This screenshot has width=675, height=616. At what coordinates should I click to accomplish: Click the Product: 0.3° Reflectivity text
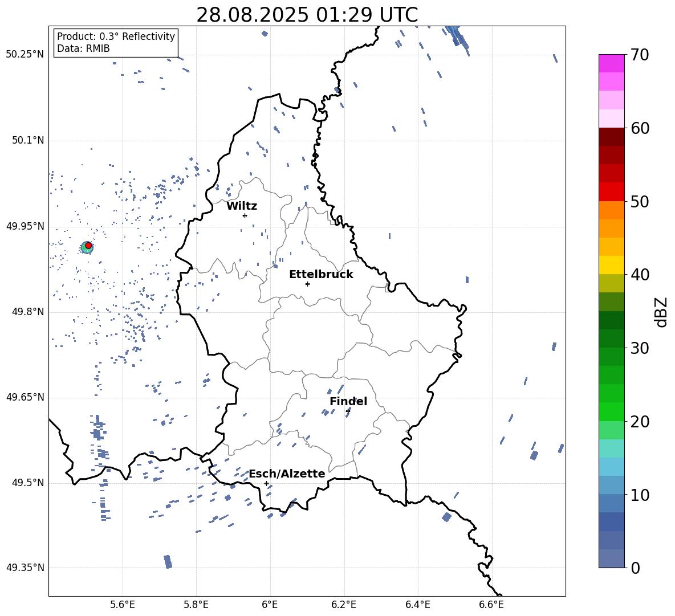point(116,36)
